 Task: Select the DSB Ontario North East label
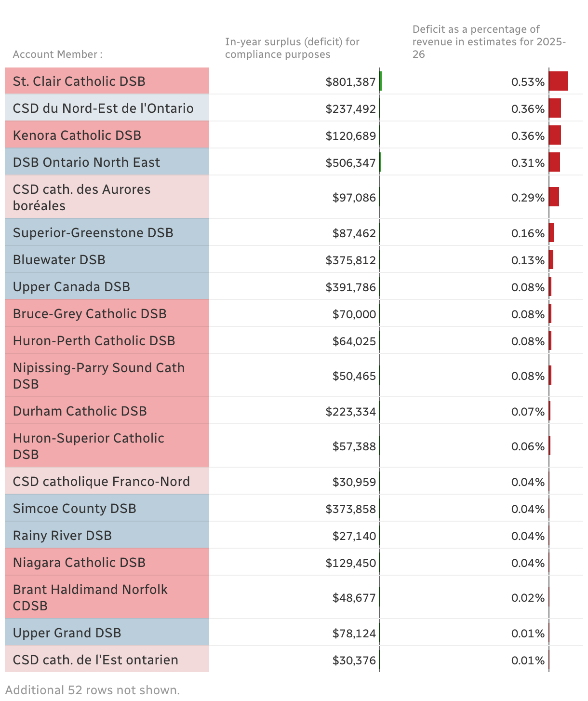[x=87, y=162]
